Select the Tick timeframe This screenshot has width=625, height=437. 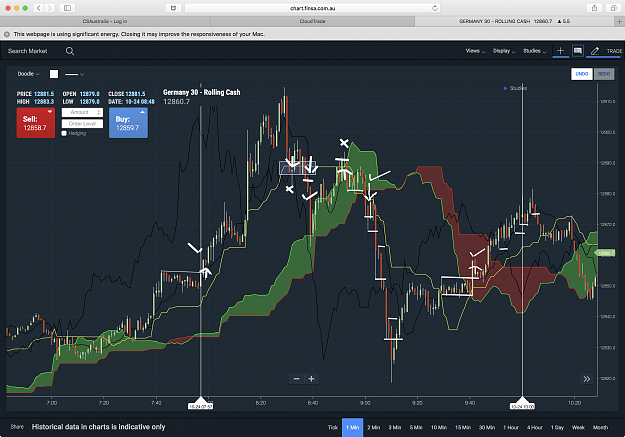tap(333, 427)
